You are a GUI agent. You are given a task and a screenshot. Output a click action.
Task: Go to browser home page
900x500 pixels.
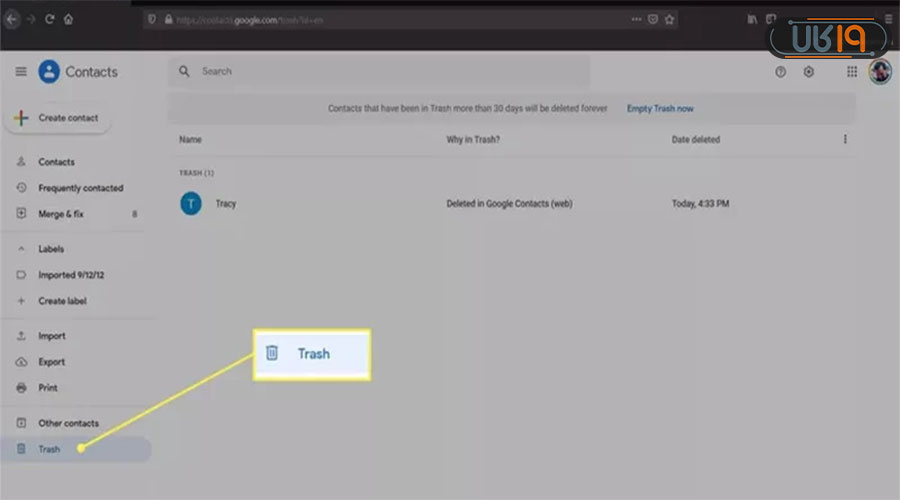[68, 18]
